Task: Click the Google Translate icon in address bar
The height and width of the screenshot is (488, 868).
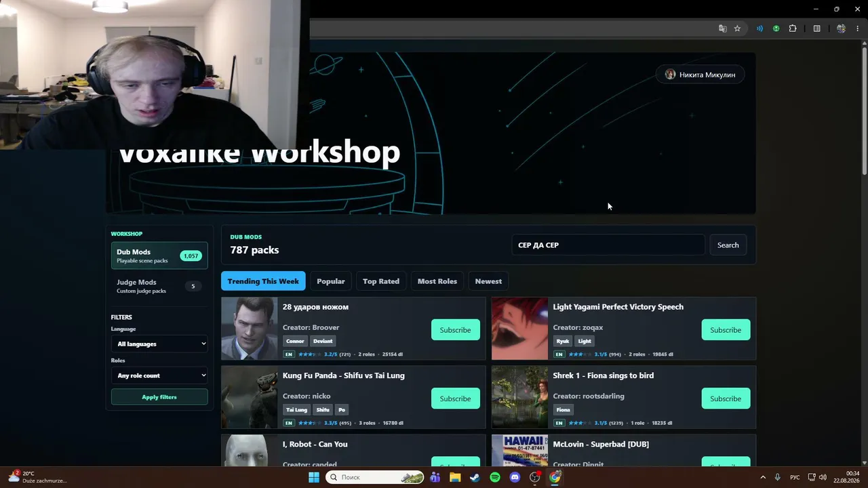Action: [722, 28]
